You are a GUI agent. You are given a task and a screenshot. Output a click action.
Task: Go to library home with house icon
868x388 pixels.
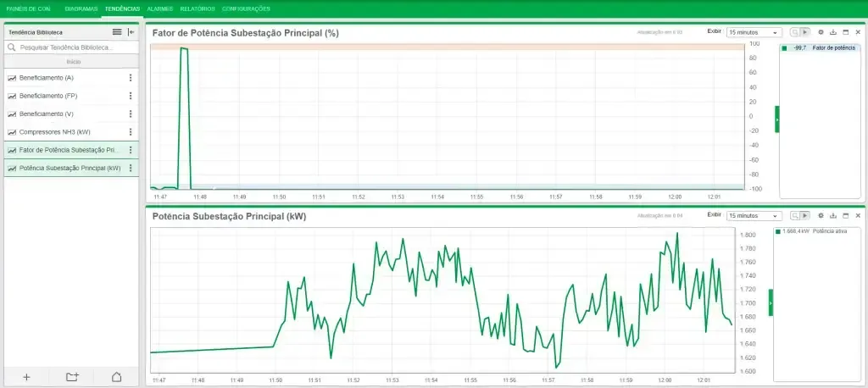pyautogui.click(x=116, y=377)
